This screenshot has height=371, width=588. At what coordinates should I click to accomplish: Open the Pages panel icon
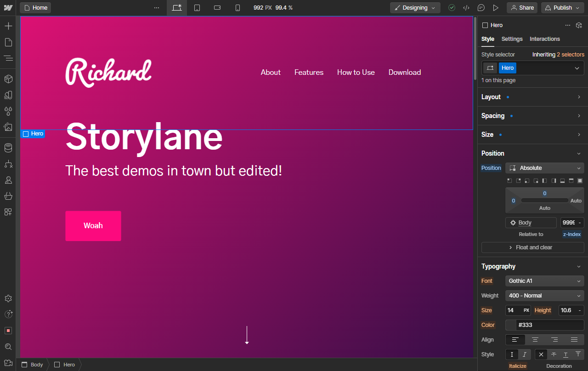click(8, 42)
